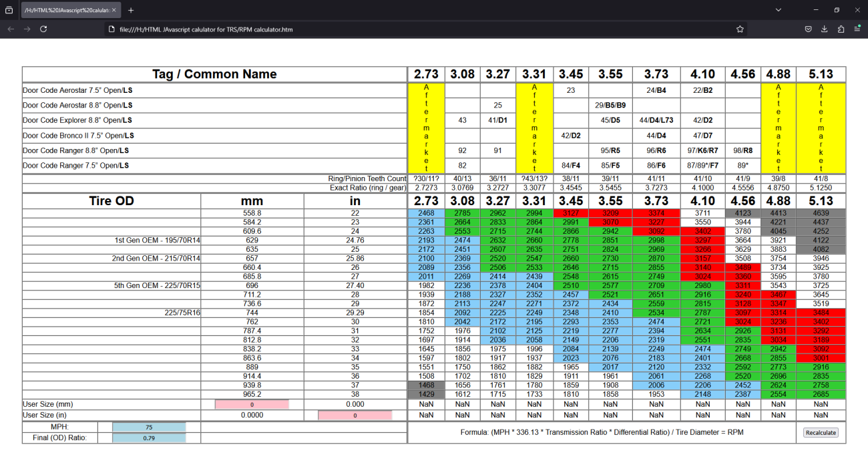The height and width of the screenshot is (471, 868).
Task: Click the 5th Gen OEM - 225/70R15 label
Action: coord(157,285)
